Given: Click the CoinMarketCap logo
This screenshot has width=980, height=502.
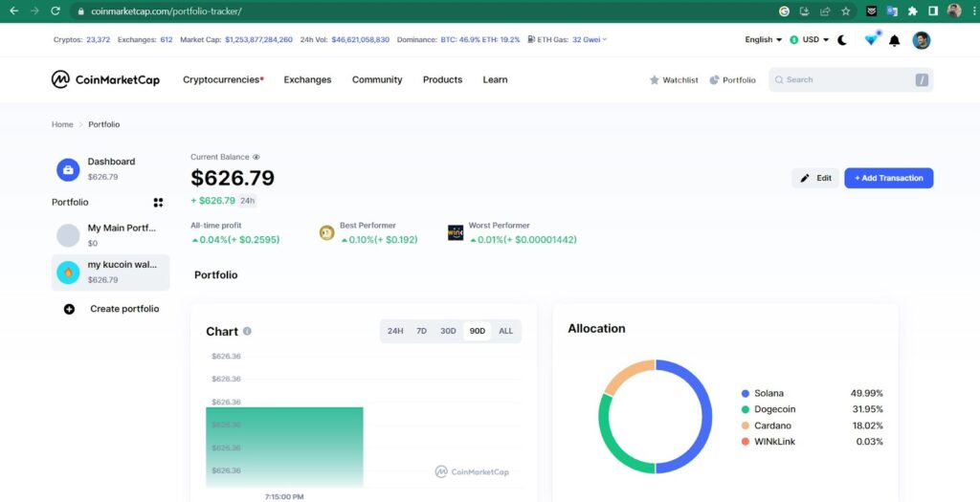Looking at the screenshot, I should 105,79.
